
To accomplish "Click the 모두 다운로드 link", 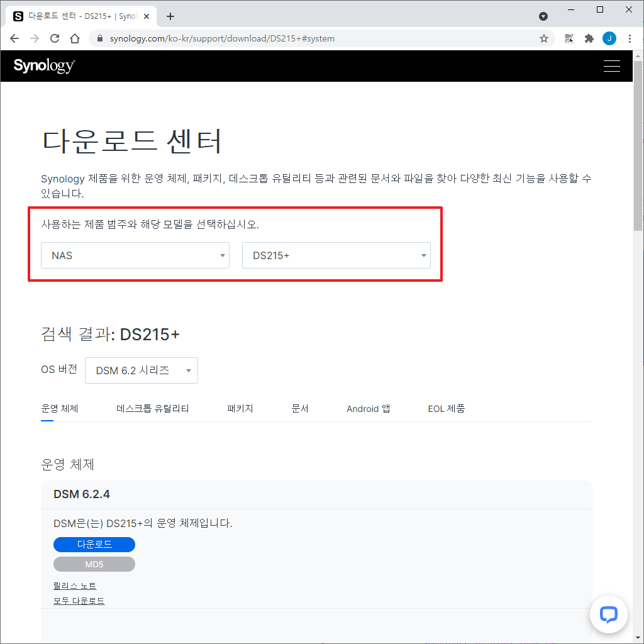I will [79, 601].
